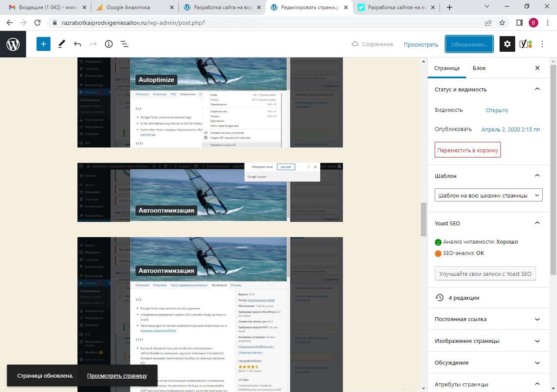Open the three-dot options menu in editor

tap(542, 44)
